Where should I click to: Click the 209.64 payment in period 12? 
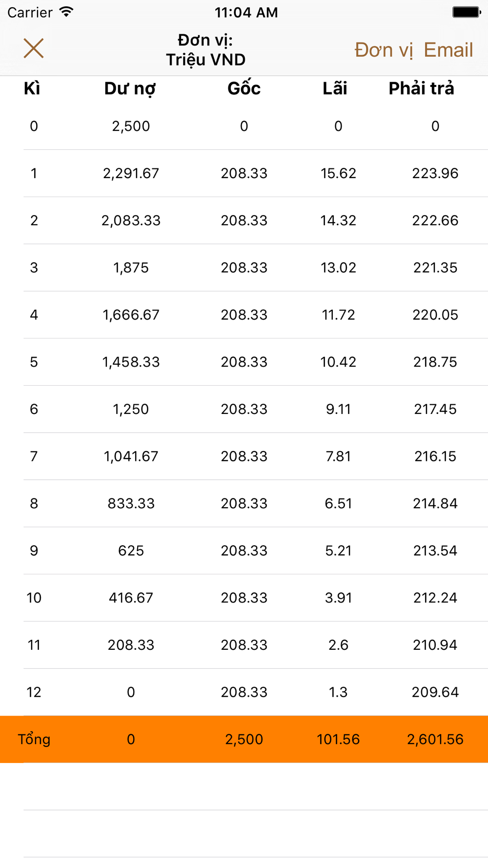coord(435,692)
